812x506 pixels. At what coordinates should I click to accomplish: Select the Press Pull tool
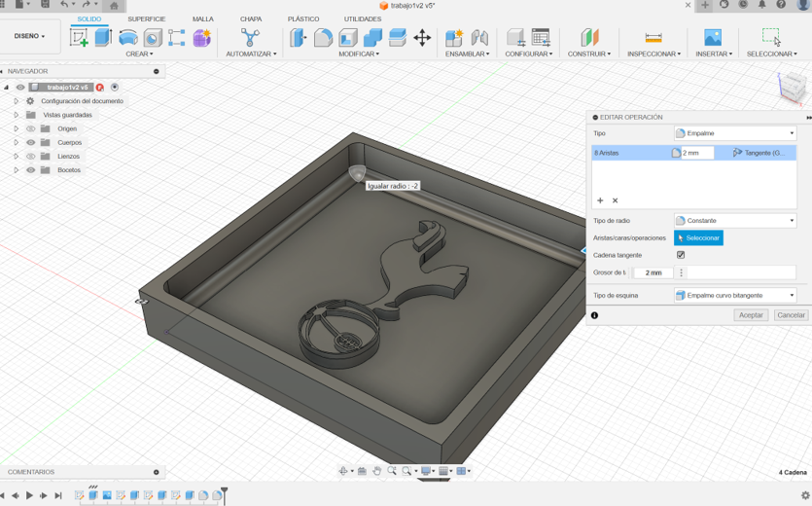pyautogui.click(x=298, y=38)
